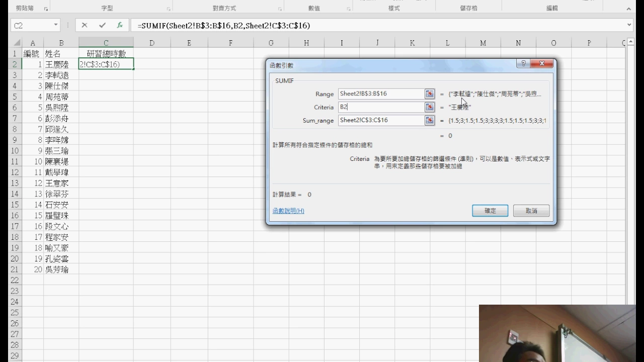The width and height of the screenshot is (644, 362).
Task: Select column F header
Action: [230, 43]
